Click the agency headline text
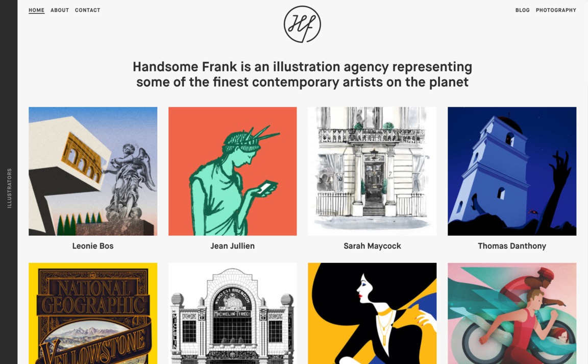This screenshot has width=588, height=364. click(x=302, y=75)
